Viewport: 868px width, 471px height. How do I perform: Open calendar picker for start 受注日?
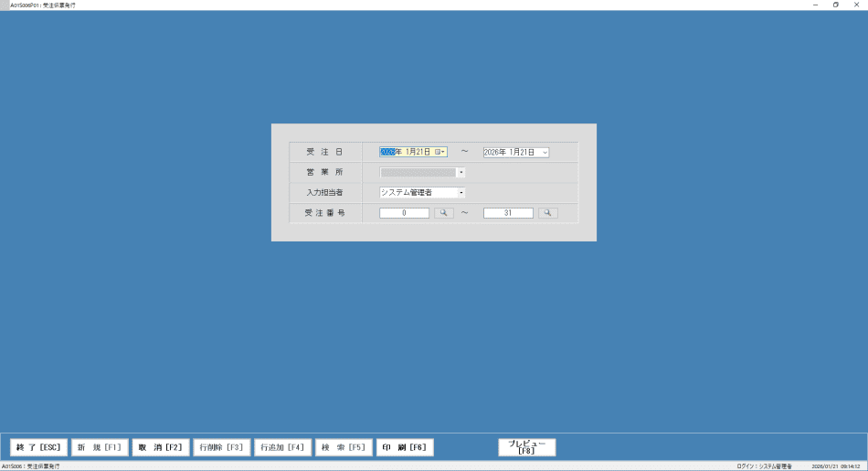click(440, 152)
